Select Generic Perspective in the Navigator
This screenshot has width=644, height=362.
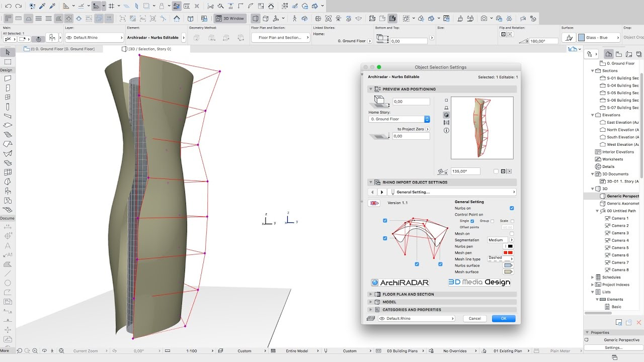[x=623, y=196]
